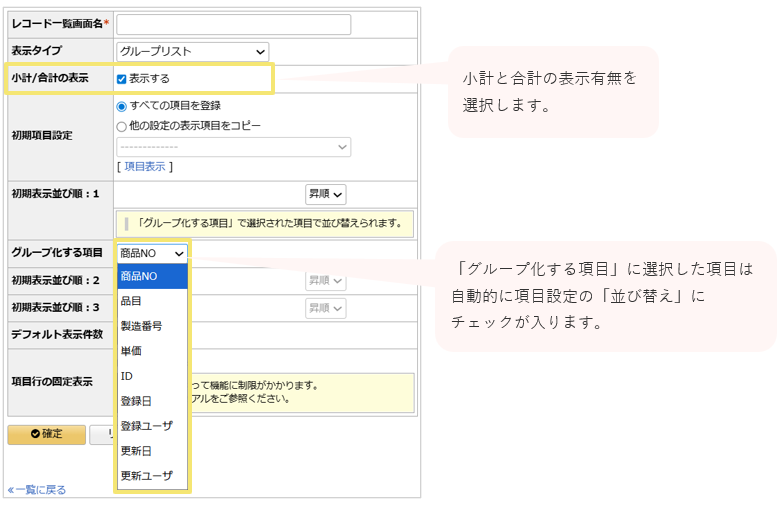
Task: Select 他の設定の表示項目をコピー radio button
Action: (x=121, y=126)
